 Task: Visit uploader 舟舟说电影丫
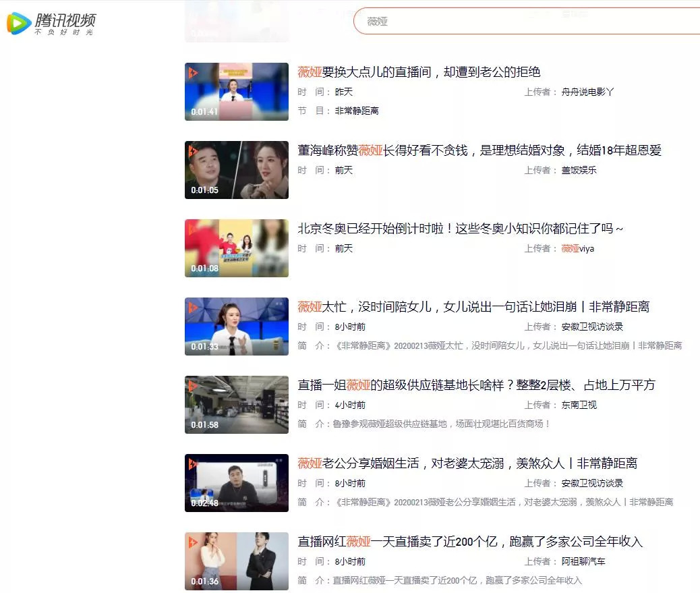point(587,92)
